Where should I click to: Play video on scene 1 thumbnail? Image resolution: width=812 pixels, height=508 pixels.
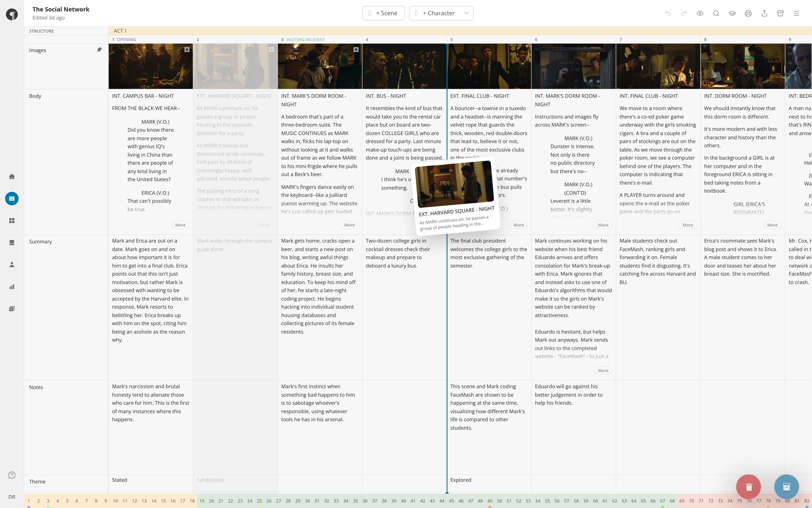[187, 49]
